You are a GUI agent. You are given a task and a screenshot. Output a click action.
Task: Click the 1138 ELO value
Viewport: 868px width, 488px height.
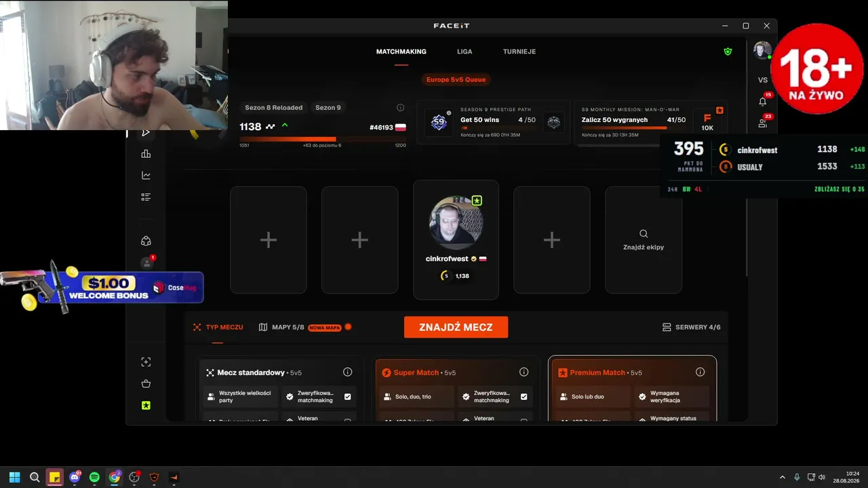(250, 127)
